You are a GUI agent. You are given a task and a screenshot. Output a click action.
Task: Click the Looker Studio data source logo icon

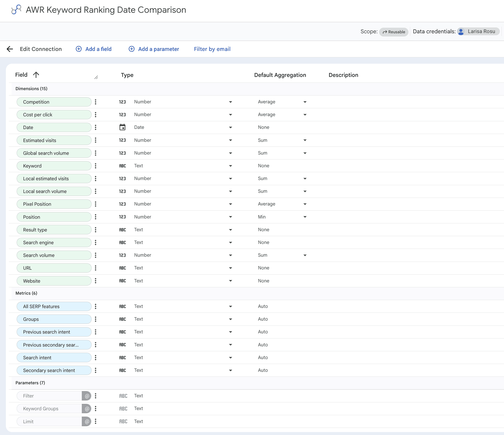tap(16, 10)
